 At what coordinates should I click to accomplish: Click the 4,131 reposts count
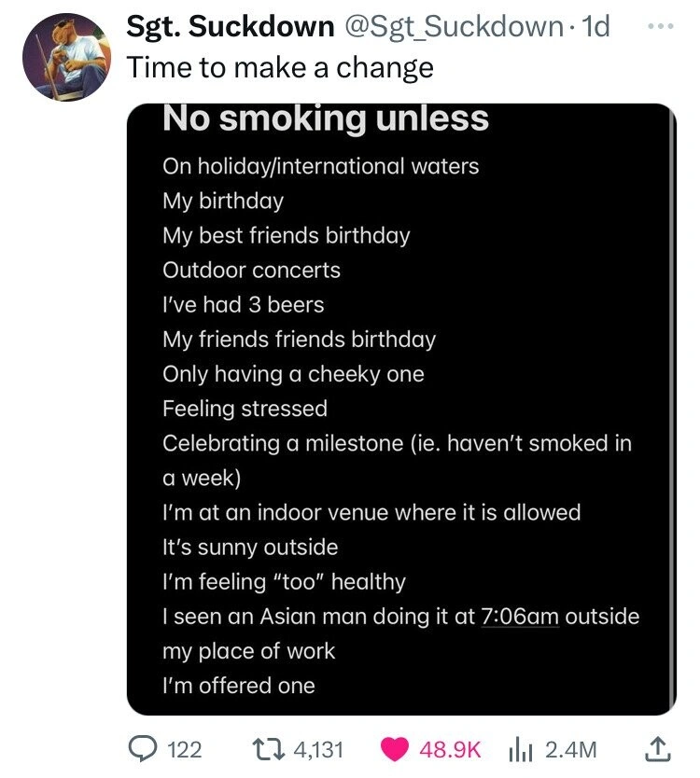319,749
